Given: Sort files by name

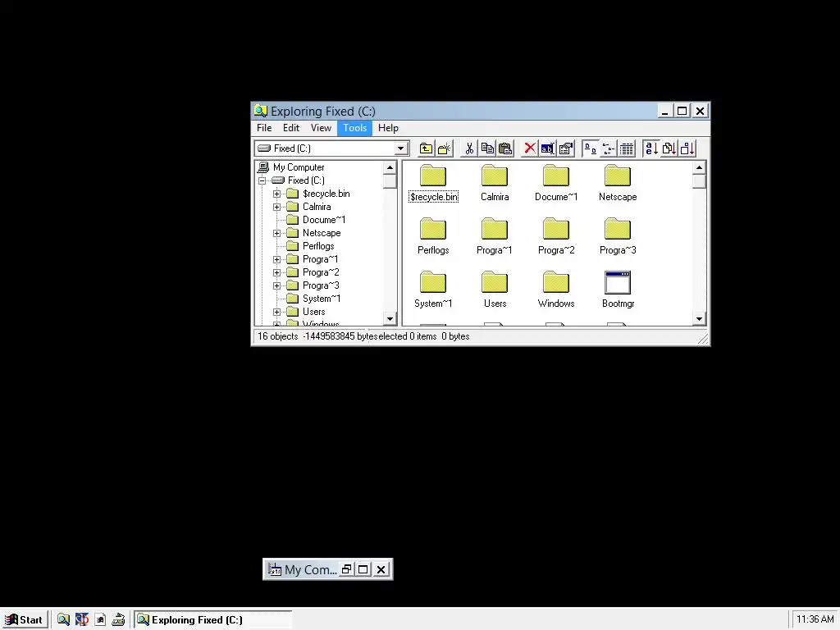Looking at the screenshot, I should click(x=651, y=148).
